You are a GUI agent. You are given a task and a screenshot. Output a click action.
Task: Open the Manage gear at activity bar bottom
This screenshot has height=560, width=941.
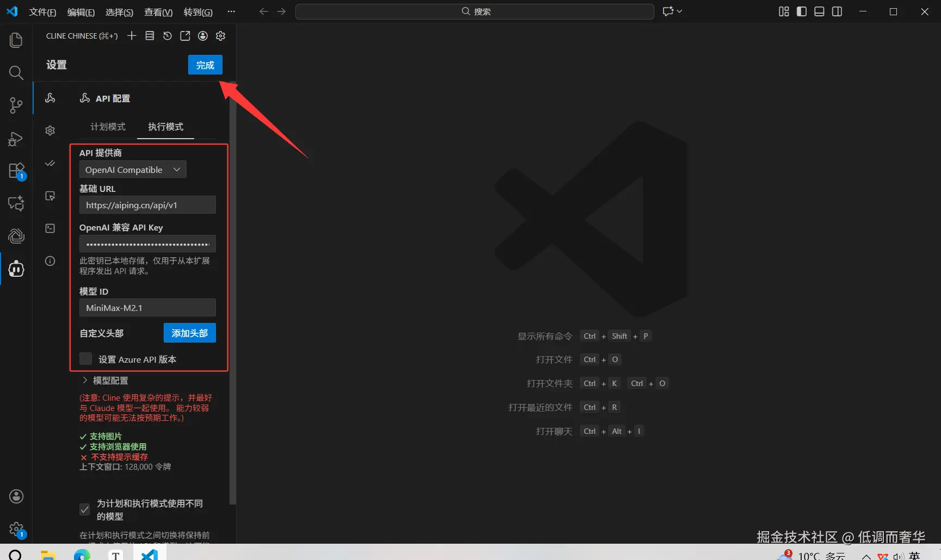pyautogui.click(x=17, y=530)
